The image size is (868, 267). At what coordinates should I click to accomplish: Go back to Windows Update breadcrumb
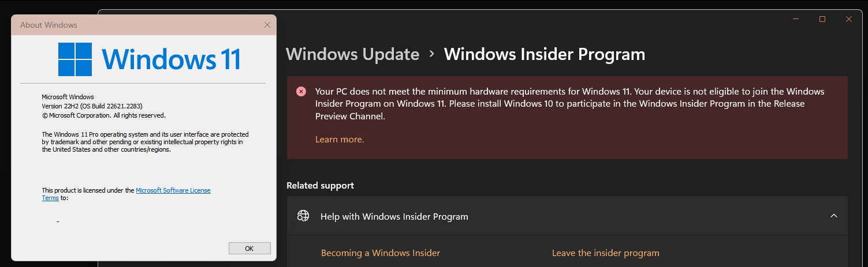click(352, 54)
